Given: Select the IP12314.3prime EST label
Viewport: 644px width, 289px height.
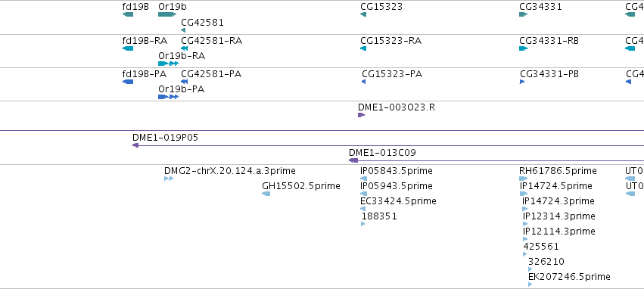Looking at the screenshot, I should click(559, 216).
